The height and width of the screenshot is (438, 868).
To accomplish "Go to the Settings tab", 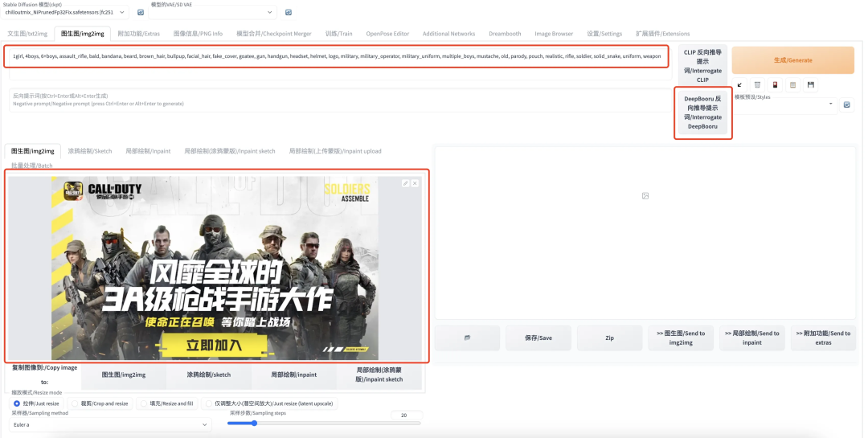I will tap(604, 33).
